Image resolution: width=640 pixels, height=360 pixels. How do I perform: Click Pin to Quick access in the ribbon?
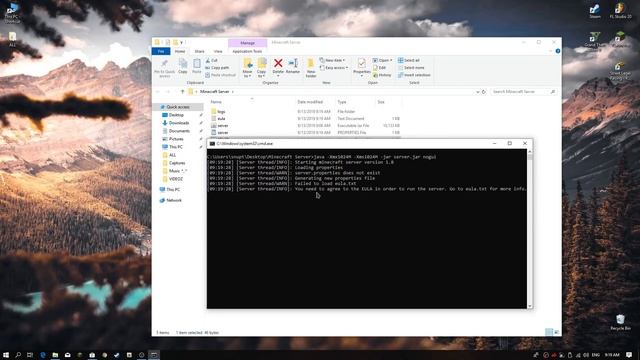pyautogui.click(x=164, y=68)
